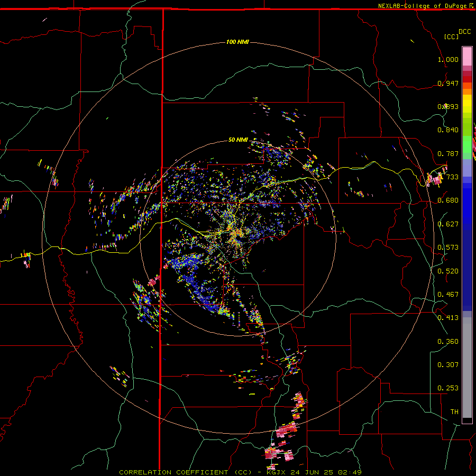Click the 0.573 value on the color scale

(448, 248)
